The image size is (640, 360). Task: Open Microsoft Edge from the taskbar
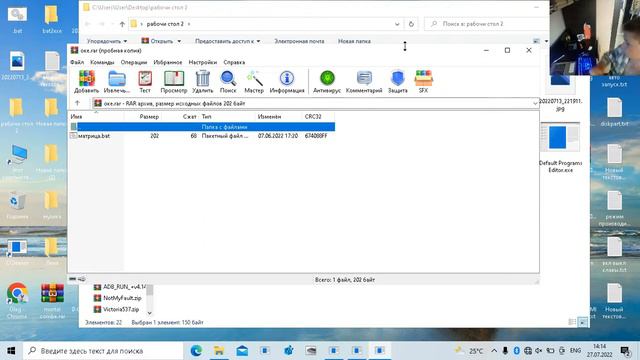click(196, 351)
